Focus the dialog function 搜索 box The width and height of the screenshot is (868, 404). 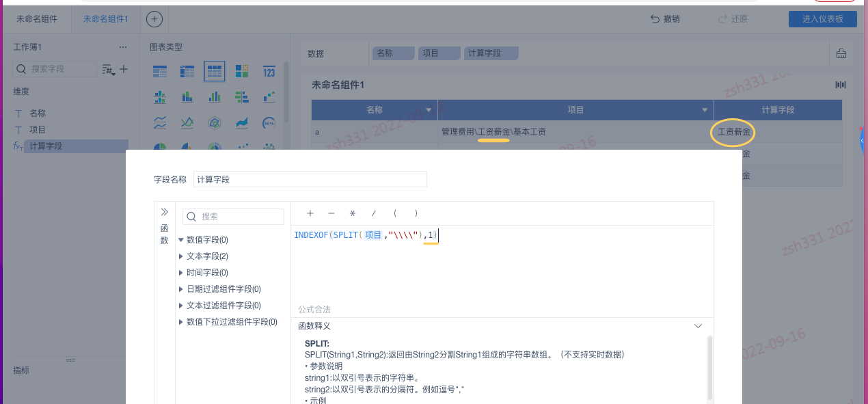[233, 217]
